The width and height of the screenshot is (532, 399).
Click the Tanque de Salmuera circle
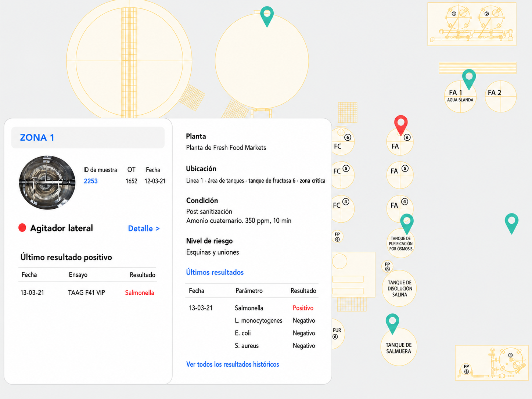[399, 347]
